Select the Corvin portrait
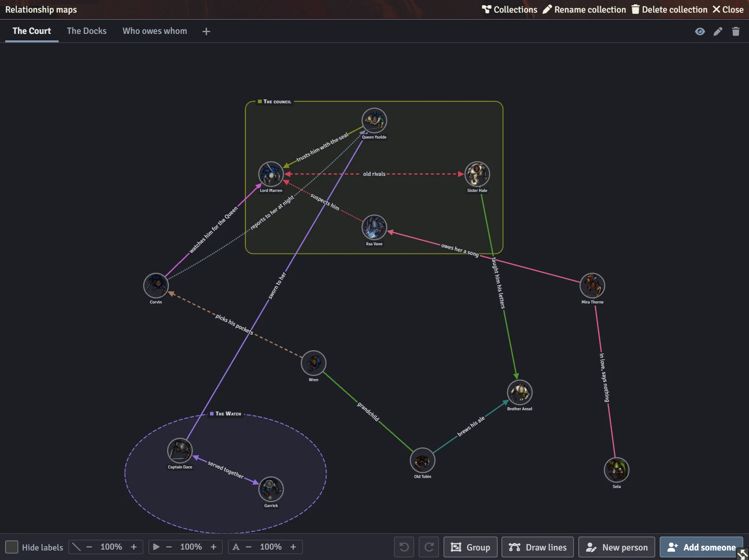Viewport: 749px width, 560px height. tap(156, 285)
